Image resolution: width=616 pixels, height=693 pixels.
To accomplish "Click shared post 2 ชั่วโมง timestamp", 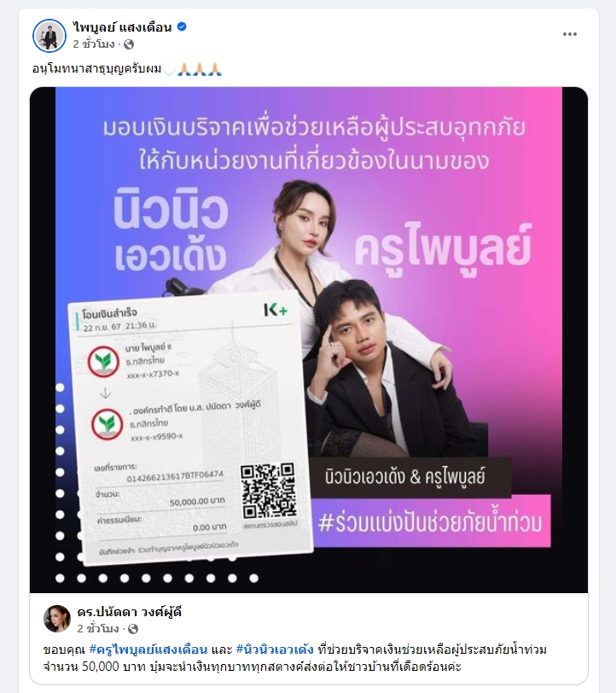I will pyautogui.click(x=98, y=629).
